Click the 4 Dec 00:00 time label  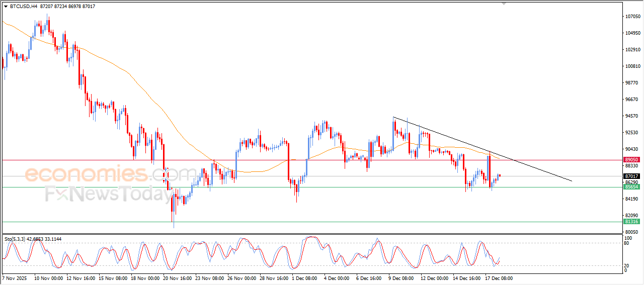coord(337,278)
